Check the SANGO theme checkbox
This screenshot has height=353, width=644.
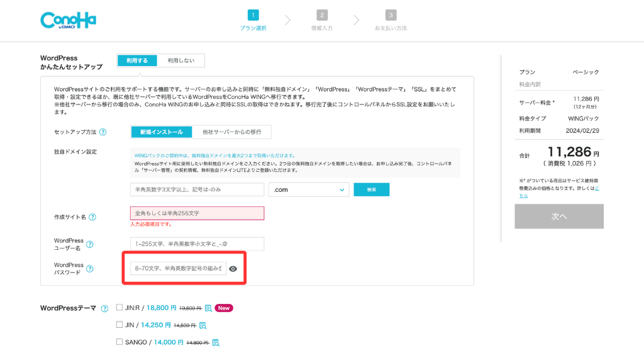119,342
